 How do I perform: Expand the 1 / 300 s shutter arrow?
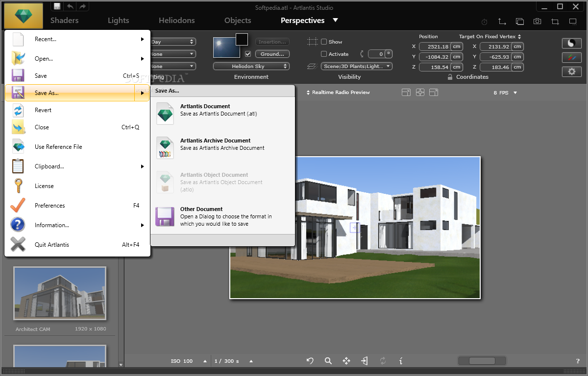(x=251, y=361)
